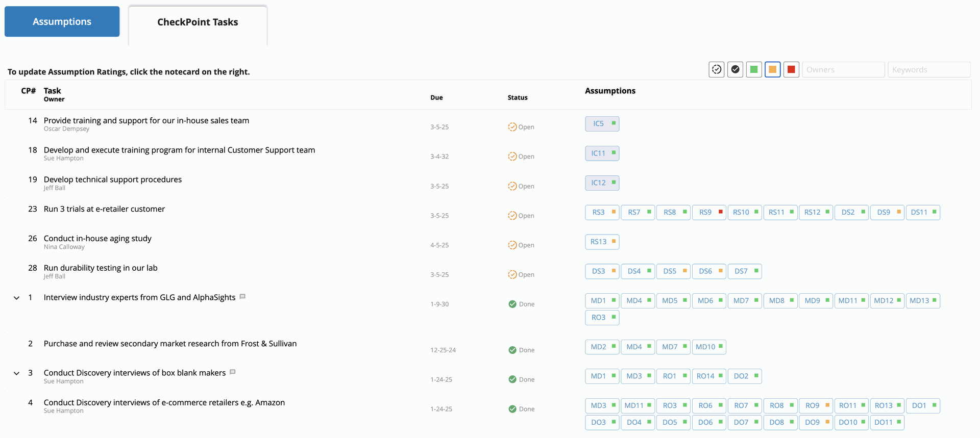This screenshot has height=438, width=980.
Task: Click owner name Oscar Dempsey
Action: [66, 129]
